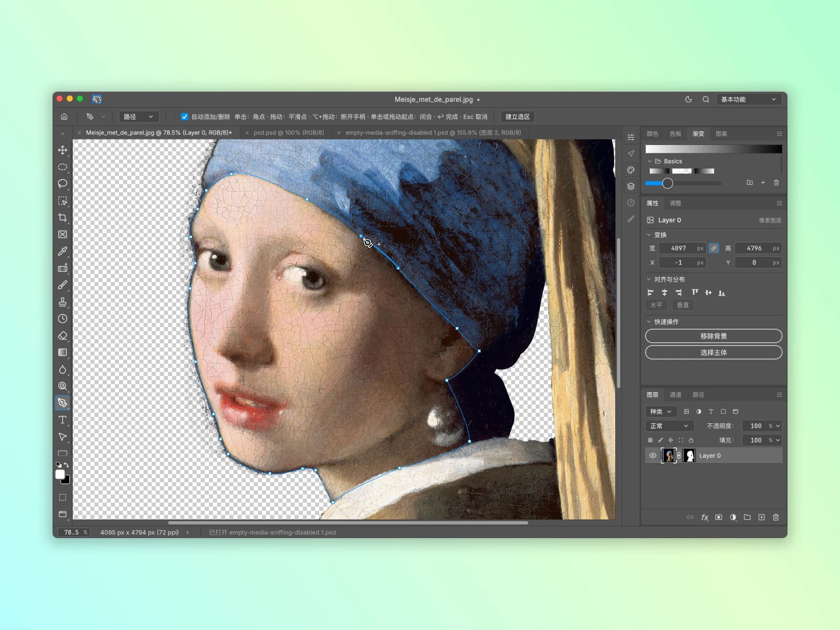Switch to the 调整 tab
The image size is (840, 630).
click(x=676, y=203)
